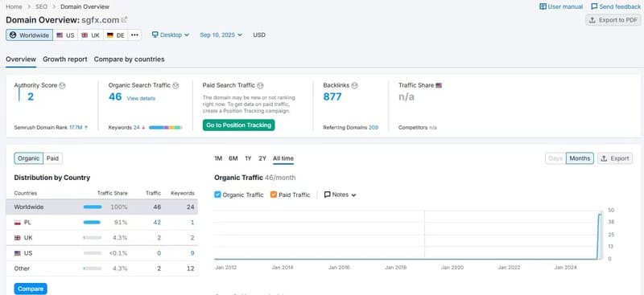The width and height of the screenshot is (644, 295).
Task: Set chart range to 2Y
Action: [x=262, y=158]
